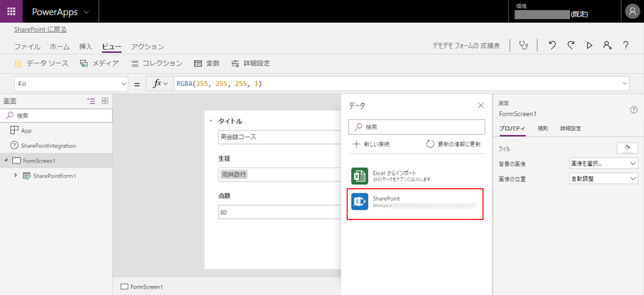Open the アクション tab

[147, 47]
